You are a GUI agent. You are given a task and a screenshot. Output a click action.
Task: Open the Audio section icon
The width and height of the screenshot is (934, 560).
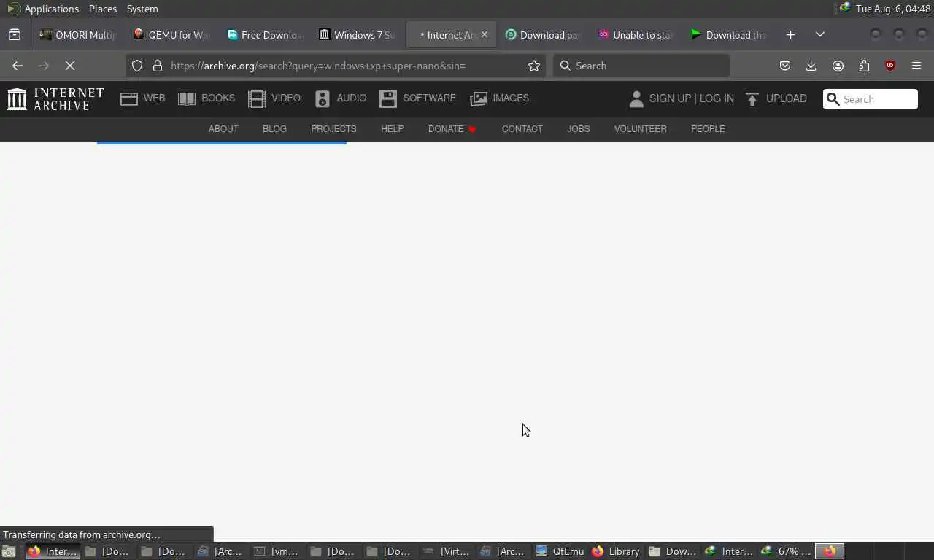(323, 98)
